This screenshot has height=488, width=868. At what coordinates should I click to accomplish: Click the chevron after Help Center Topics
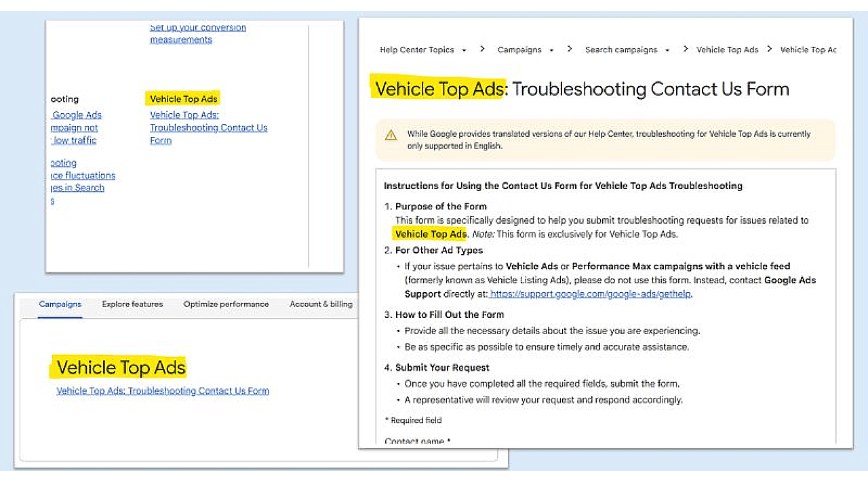click(482, 49)
